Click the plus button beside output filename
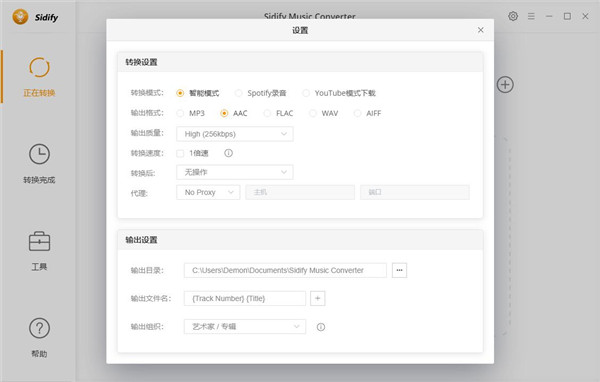The height and width of the screenshot is (382, 600). click(x=318, y=298)
